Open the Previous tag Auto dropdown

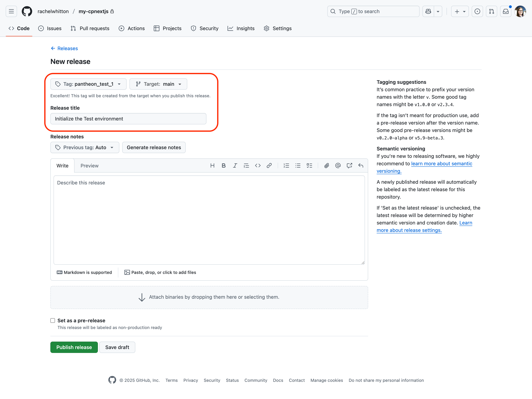point(85,147)
